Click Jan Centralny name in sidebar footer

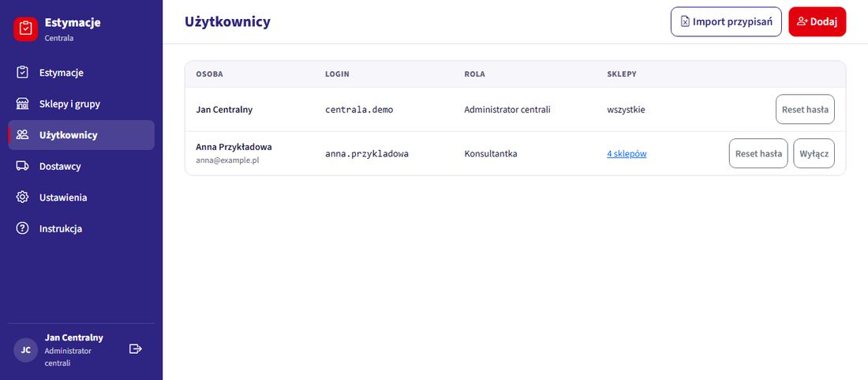coord(73,337)
